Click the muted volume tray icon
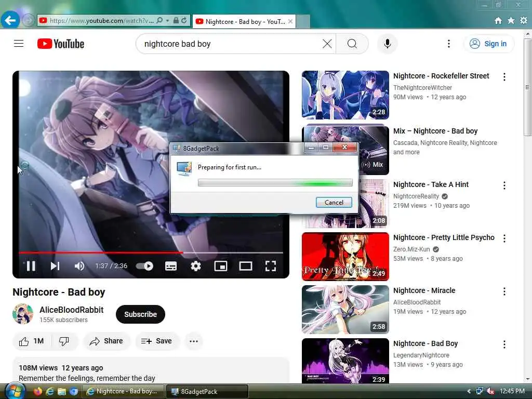Viewport: 532px width, 399px height. click(x=490, y=391)
